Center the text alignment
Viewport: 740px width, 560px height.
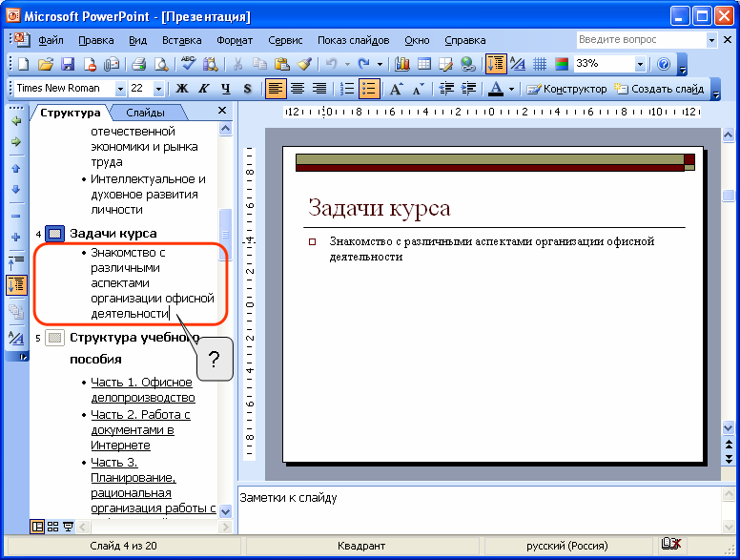point(298,89)
